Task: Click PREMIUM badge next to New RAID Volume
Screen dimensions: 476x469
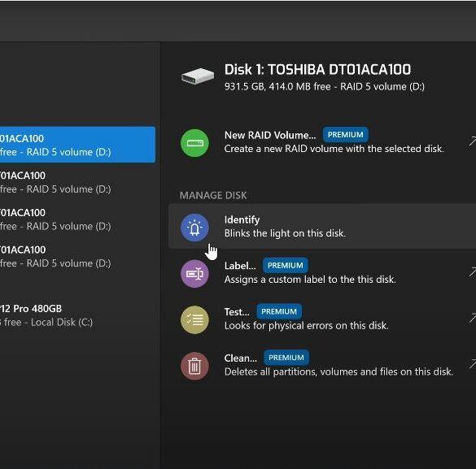Action: (x=346, y=135)
